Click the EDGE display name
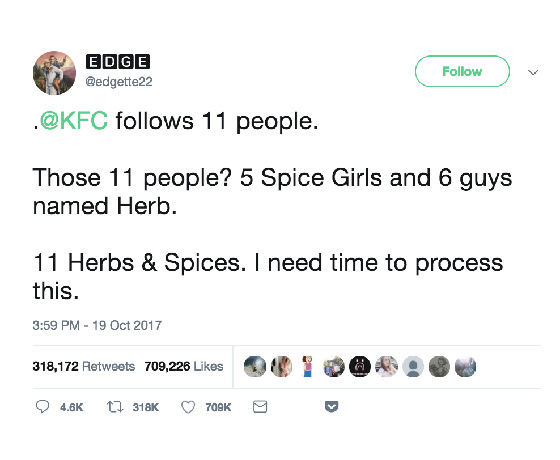 click(x=118, y=62)
